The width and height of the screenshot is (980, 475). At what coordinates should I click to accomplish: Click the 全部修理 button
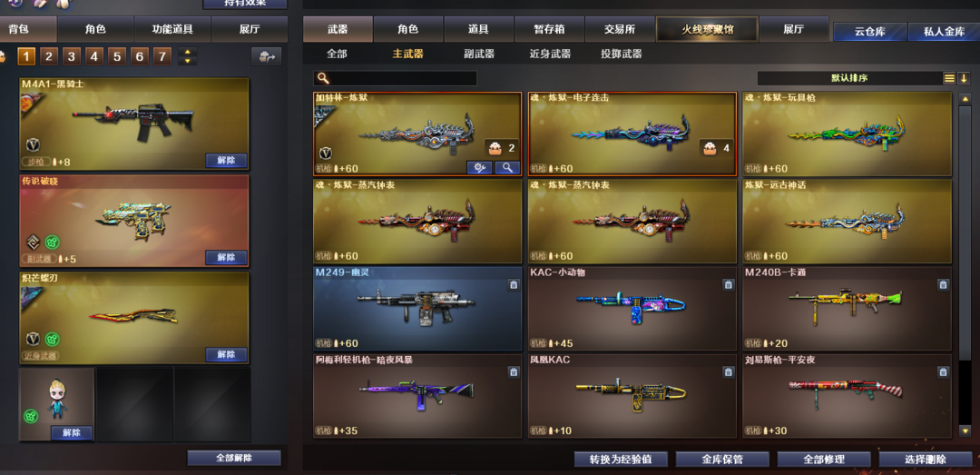824,459
